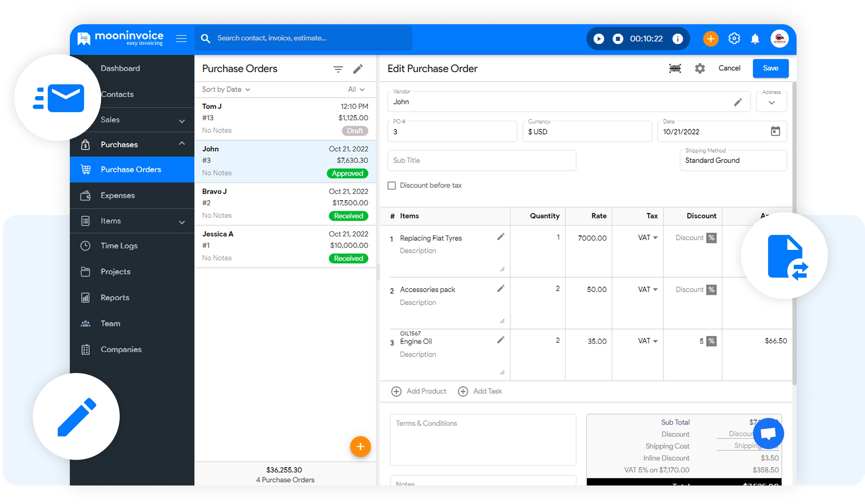
Task: Toggle the hamburger sidebar menu
Action: coord(181,38)
